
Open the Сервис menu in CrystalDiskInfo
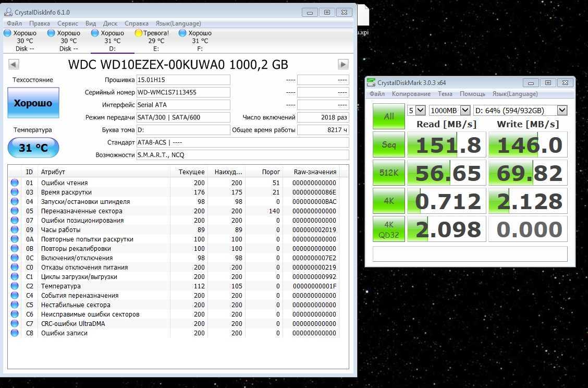(x=67, y=23)
